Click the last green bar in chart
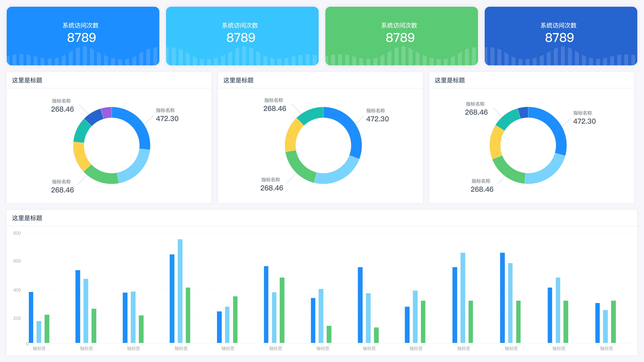Viewport: 644px width, 362px height. (613, 322)
